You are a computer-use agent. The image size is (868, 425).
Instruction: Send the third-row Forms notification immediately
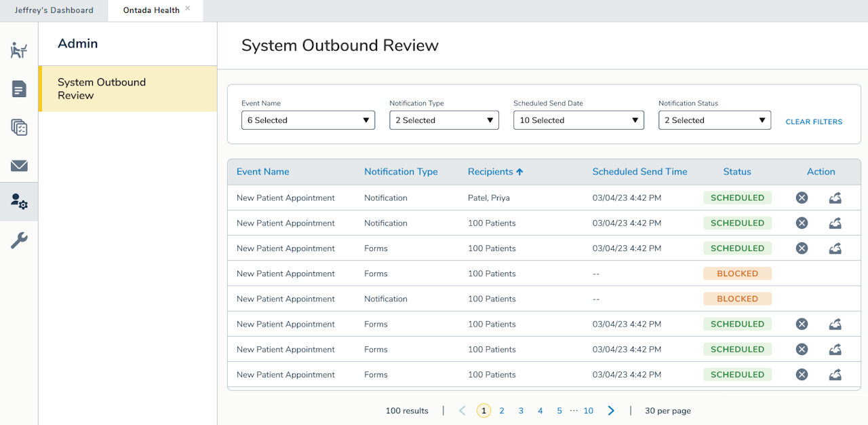(x=835, y=248)
